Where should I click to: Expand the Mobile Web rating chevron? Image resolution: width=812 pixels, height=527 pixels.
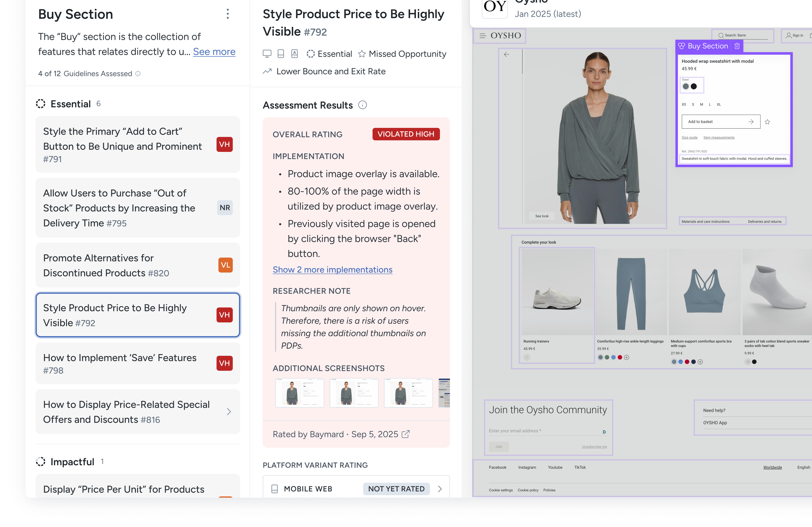click(440, 489)
